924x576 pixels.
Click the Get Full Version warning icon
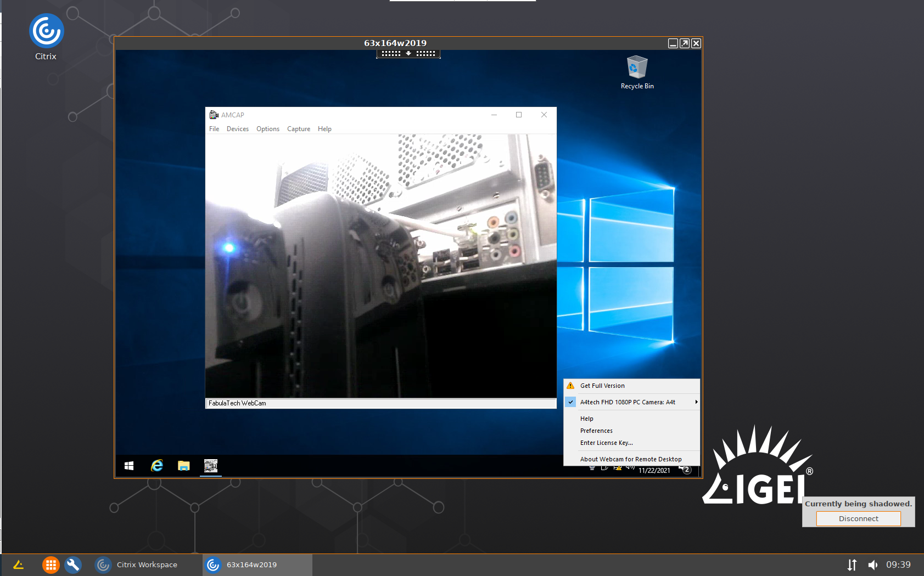[570, 386]
